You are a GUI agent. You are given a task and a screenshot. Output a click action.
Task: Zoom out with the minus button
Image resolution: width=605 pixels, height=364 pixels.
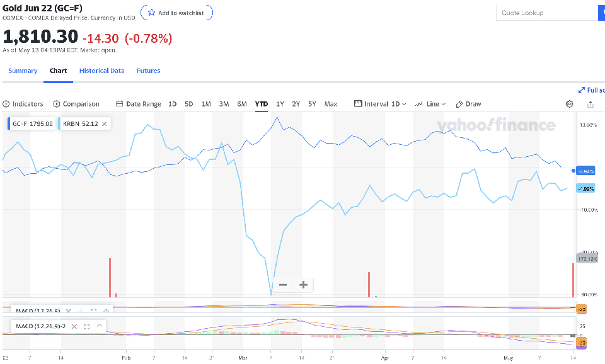click(x=283, y=285)
